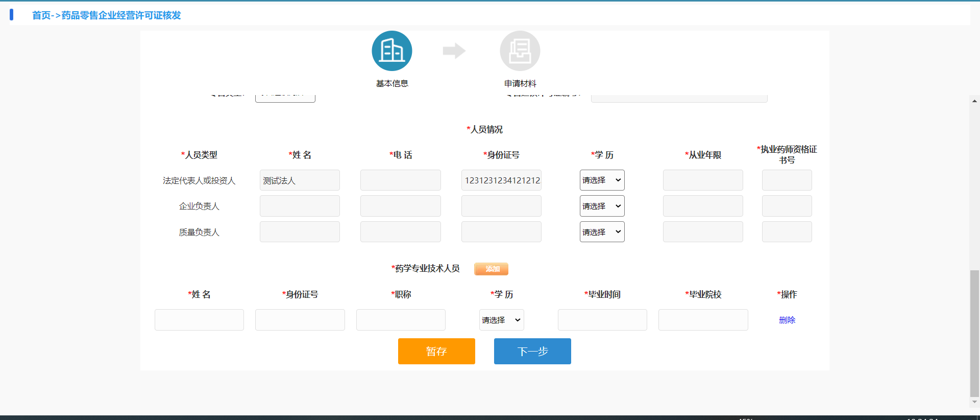Click 电话 field for 企业负责人
The height and width of the screenshot is (420, 980).
(400, 206)
